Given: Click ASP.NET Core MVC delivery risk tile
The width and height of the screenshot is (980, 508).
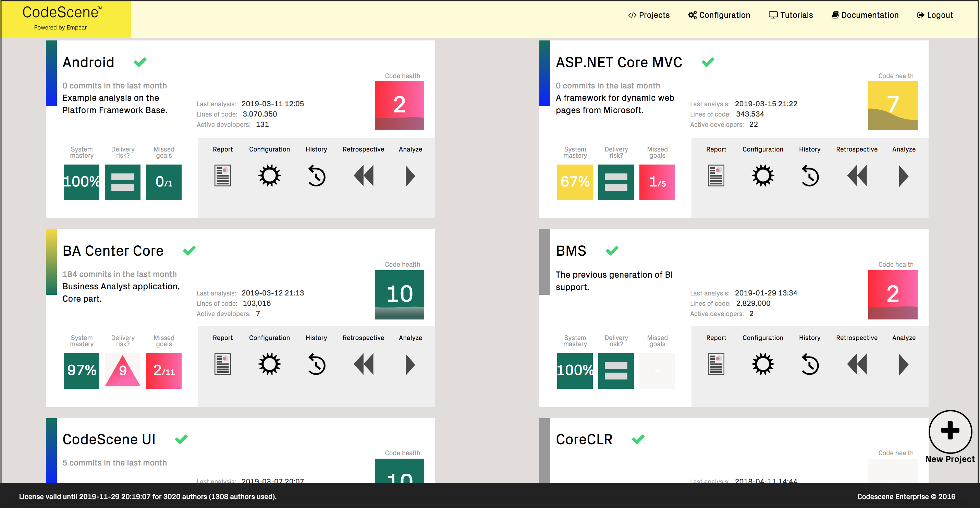Looking at the screenshot, I should (x=616, y=182).
